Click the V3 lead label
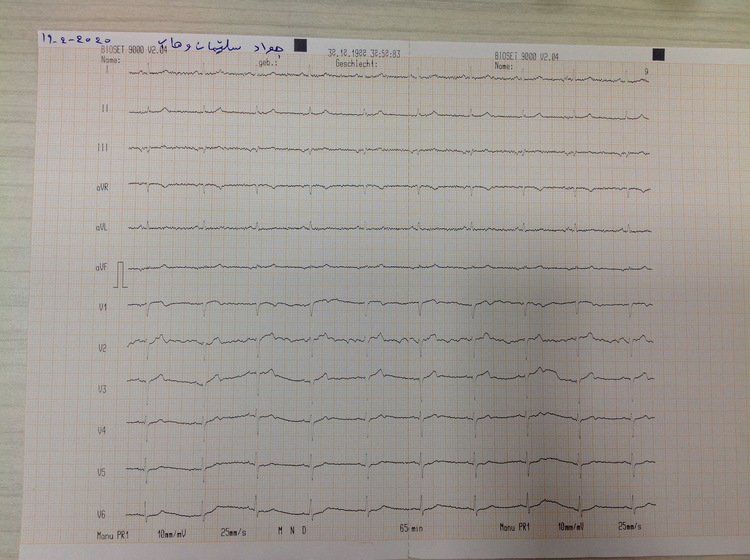This screenshot has width=750, height=560. [102, 389]
